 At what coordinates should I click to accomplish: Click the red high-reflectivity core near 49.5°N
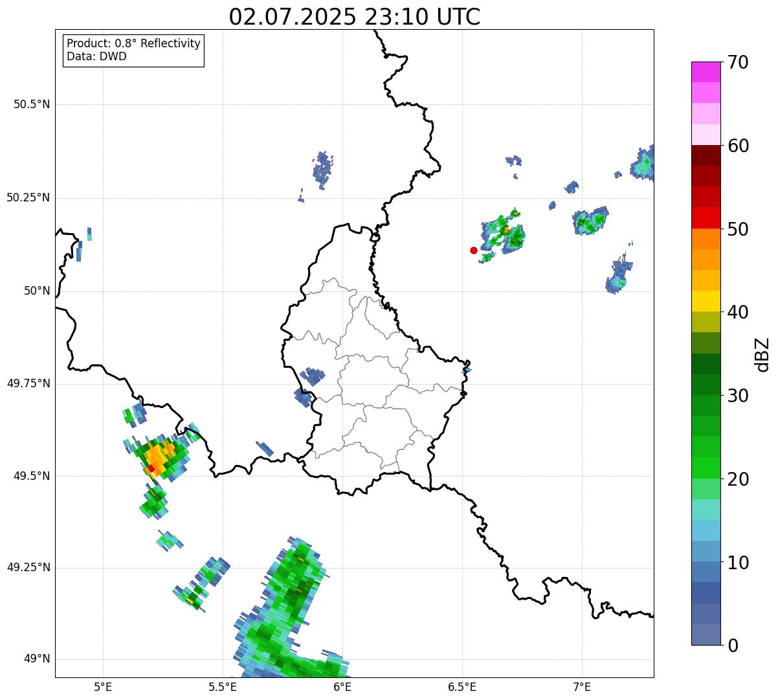click(x=151, y=468)
